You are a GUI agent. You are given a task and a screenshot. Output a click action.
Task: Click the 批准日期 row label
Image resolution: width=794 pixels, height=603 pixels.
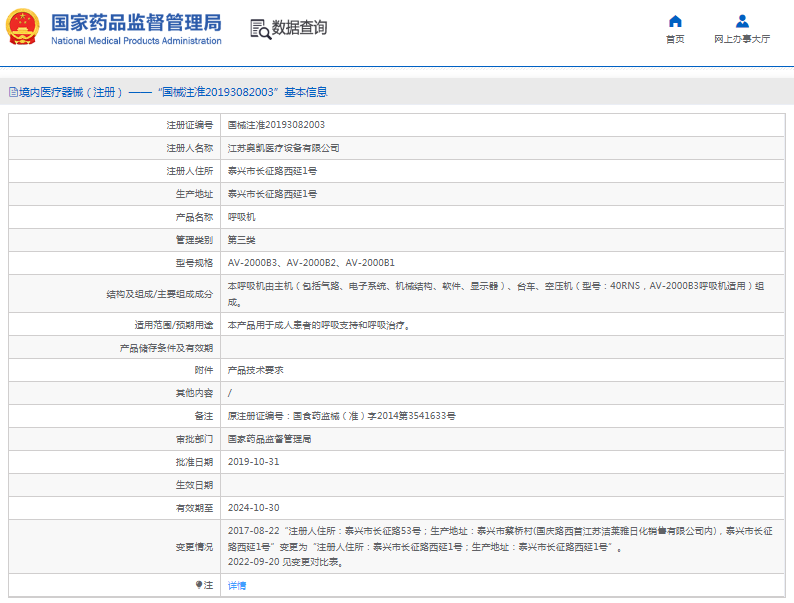tap(194, 462)
